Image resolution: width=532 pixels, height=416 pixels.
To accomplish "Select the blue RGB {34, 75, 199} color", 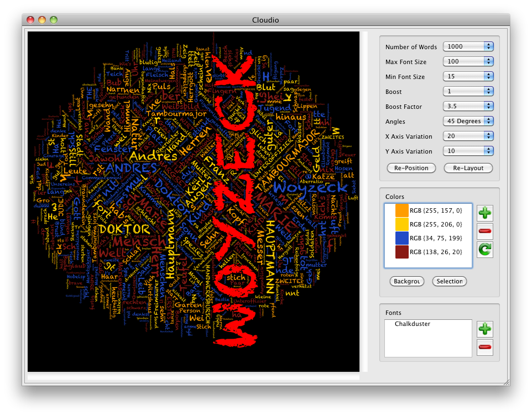I will (x=401, y=238).
